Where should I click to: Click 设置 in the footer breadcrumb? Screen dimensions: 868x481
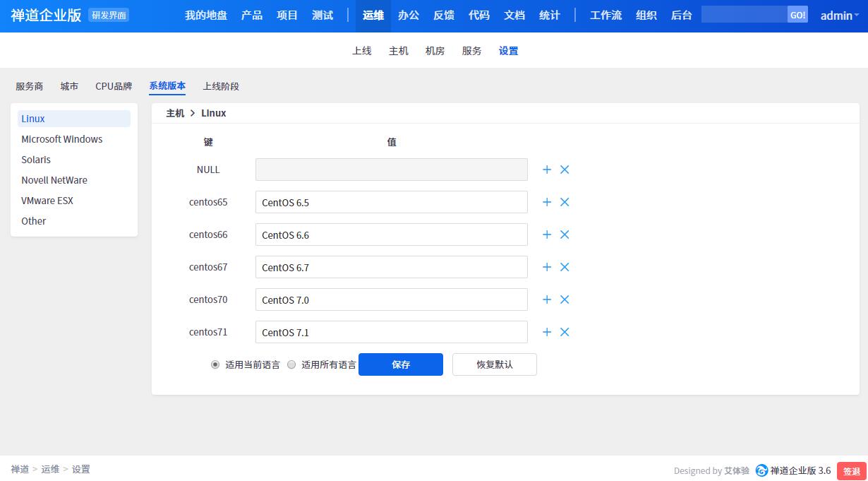tap(81, 469)
